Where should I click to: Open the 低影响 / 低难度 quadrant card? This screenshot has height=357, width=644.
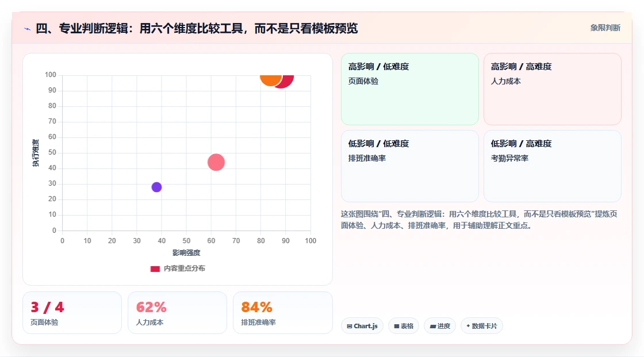[x=410, y=166]
